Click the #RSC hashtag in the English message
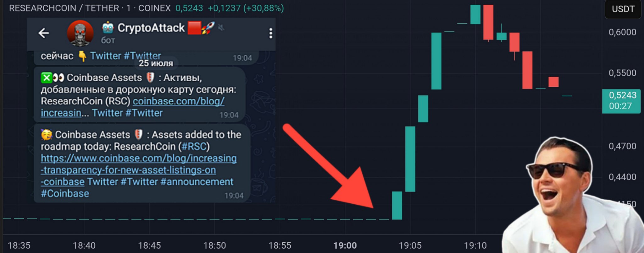644x253 pixels. tap(194, 147)
